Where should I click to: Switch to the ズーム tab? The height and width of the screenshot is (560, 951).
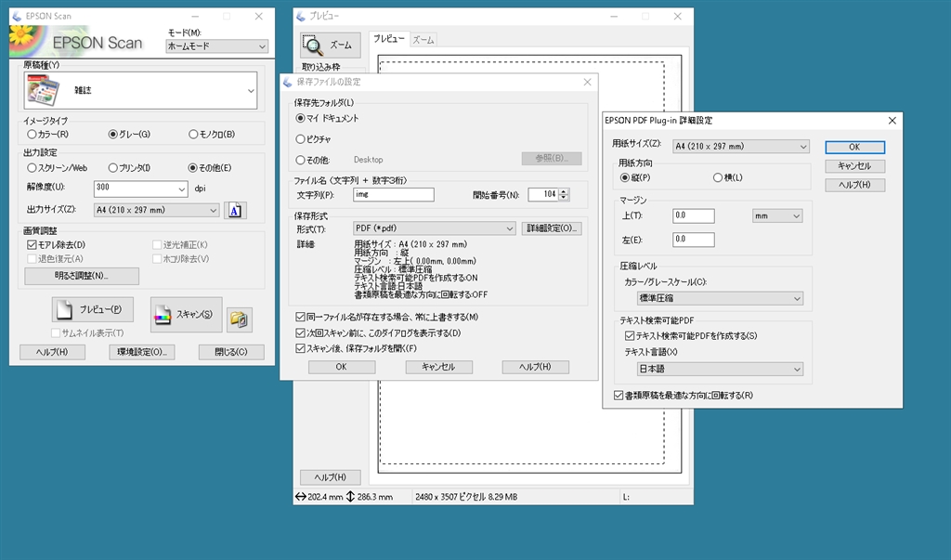click(x=423, y=40)
